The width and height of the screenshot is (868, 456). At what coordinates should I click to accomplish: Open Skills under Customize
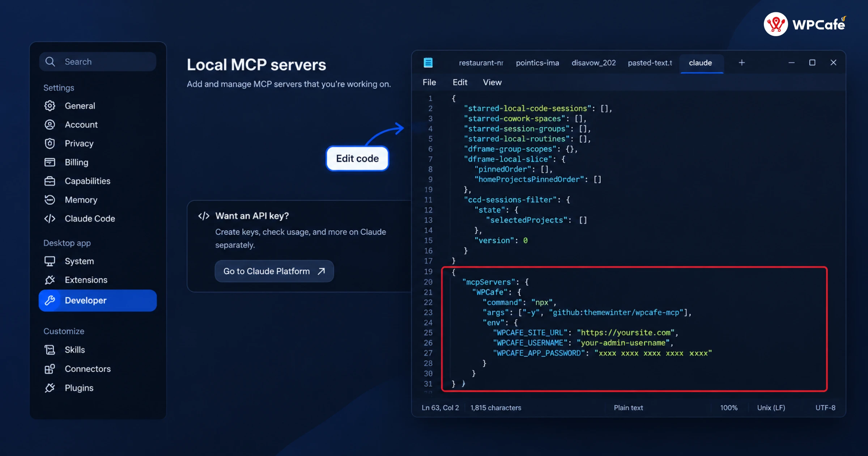pos(75,350)
